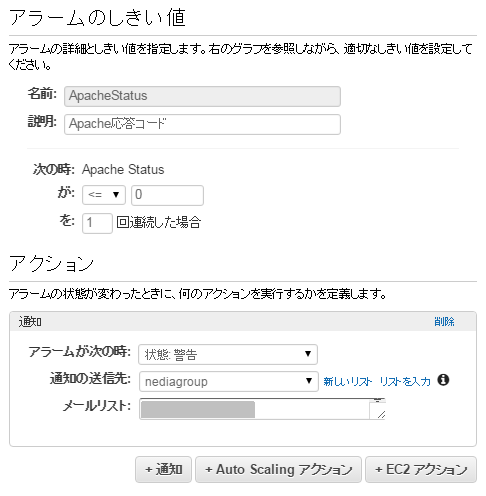Click the Apache Status metric text

pos(123,169)
